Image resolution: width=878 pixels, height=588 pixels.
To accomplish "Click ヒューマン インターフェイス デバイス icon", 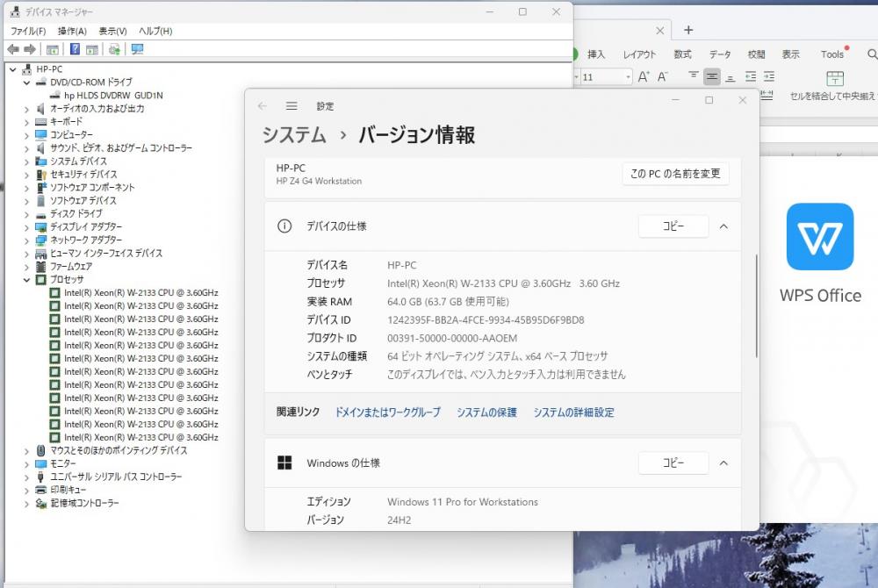I will pyautogui.click(x=41, y=254).
